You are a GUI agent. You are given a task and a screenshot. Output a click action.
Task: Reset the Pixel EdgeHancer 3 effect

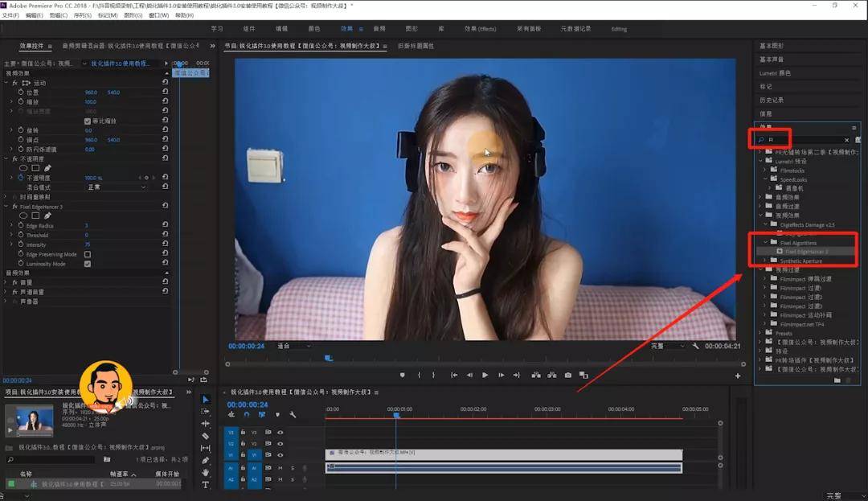point(166,207)
